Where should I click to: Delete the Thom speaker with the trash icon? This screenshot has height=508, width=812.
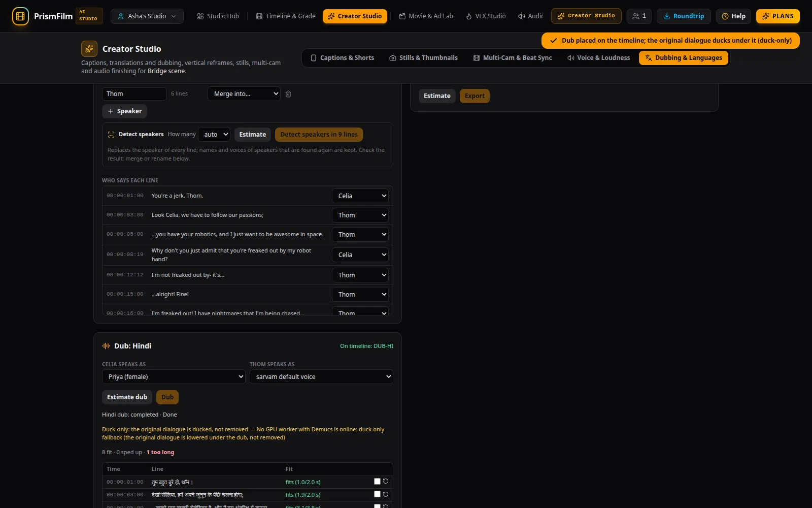point(288,94)
